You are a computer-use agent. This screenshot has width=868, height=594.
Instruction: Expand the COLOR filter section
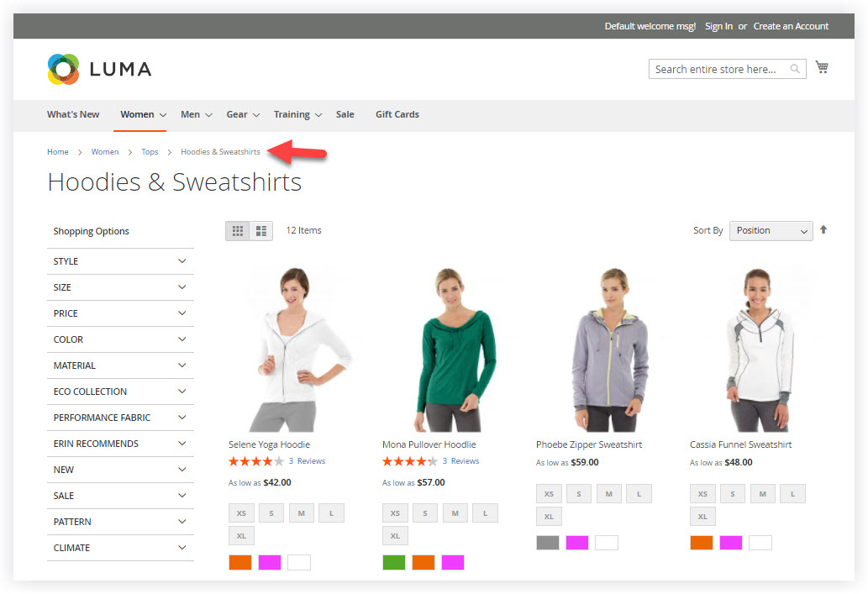click(x=120, y=339)
